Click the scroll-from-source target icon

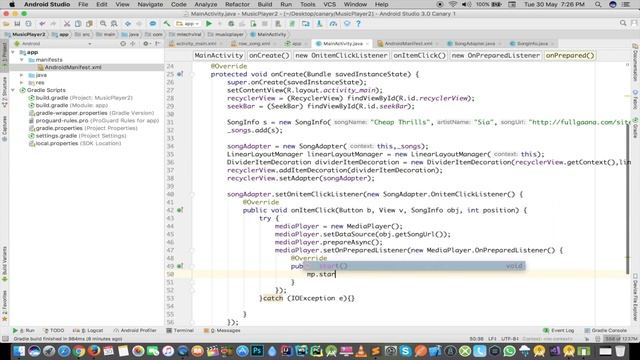click(x=123, y=43)
